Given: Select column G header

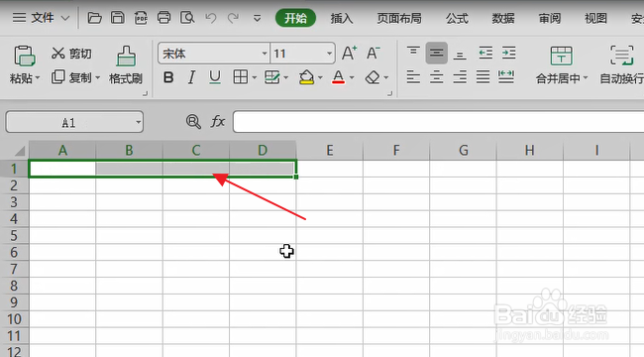Looking at the screenshot, I should click(464, 150).
